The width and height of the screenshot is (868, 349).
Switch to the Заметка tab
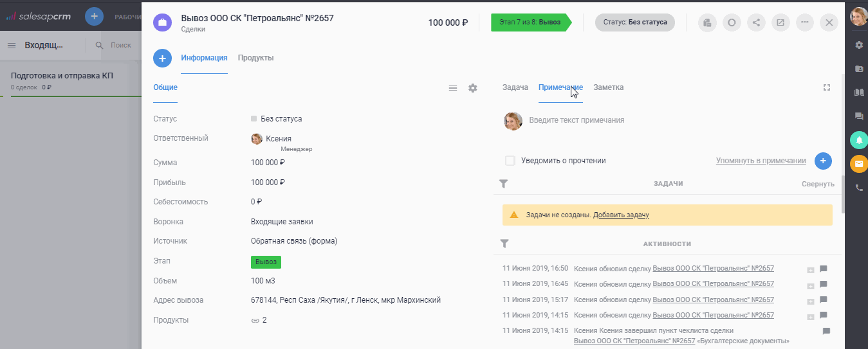608,87
